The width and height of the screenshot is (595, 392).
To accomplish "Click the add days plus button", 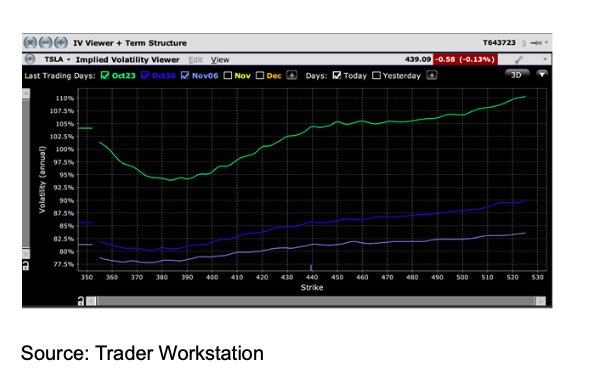I will click(x=431, y=75).
